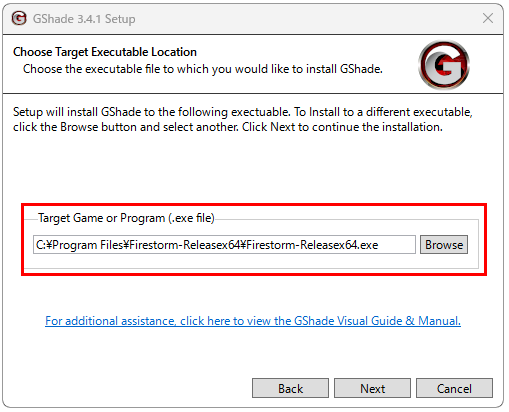
Task: Click the 'click the Browse button and select' text line
Action: point(228,127)
